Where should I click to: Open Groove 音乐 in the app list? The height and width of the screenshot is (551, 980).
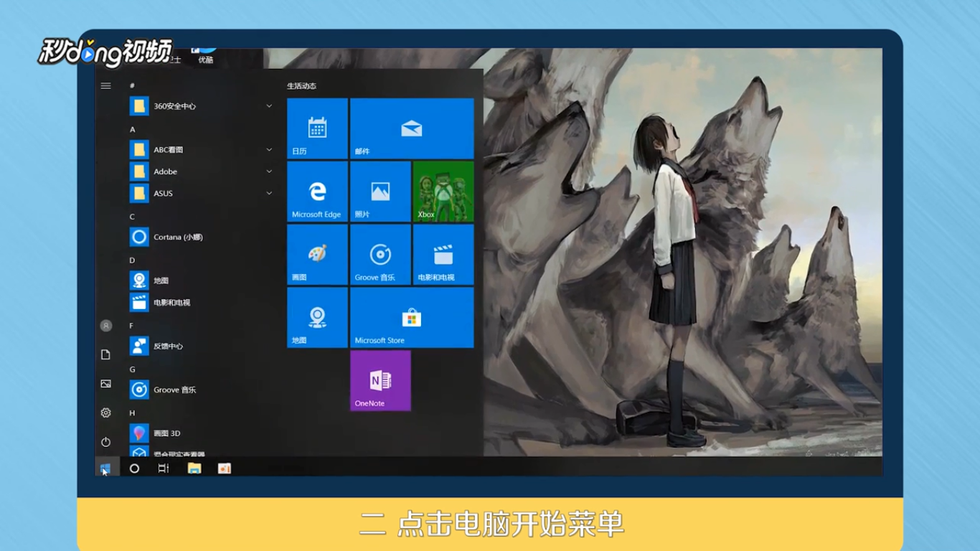coord(202,390)
